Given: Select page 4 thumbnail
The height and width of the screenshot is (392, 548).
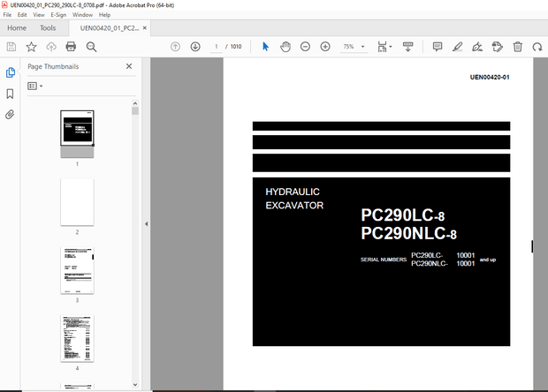Looking at the screenshot, I should click(x=77, y=339).
